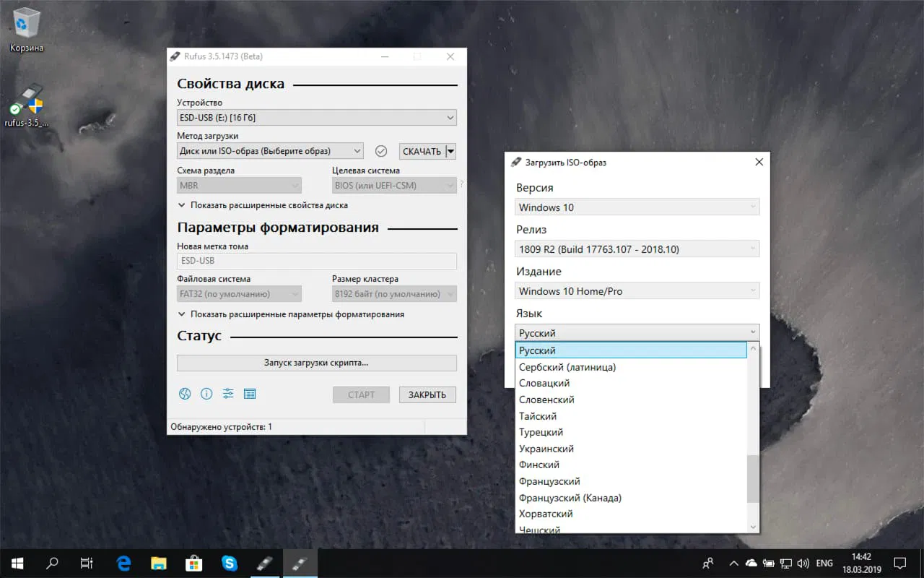
Task: Open the Издание Windows 10 Home/Pro dropdown
Action: 637,291
